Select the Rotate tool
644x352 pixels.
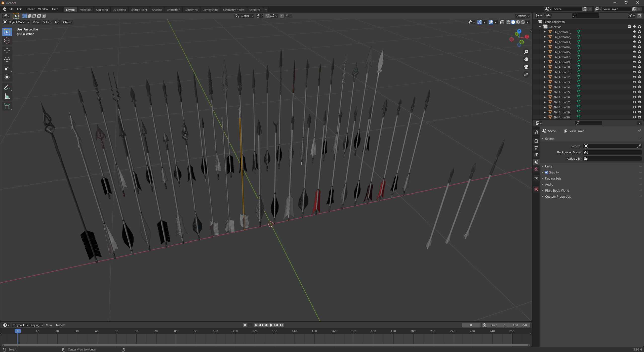coord(7,60)
